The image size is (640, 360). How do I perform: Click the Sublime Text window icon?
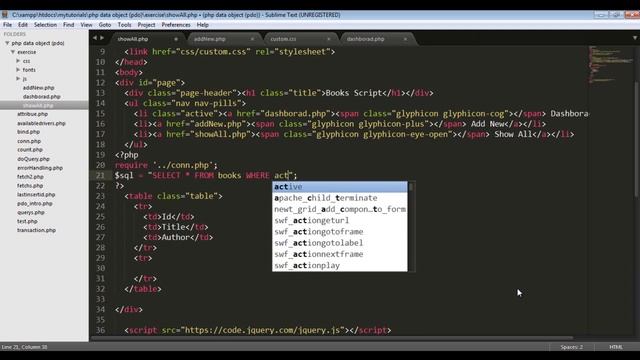pyautogui.click(x=4, y=15)
